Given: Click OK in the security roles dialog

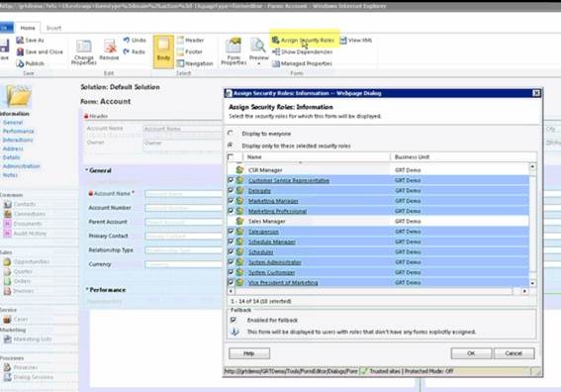Looking at the screenshot, I should [471, 353].
